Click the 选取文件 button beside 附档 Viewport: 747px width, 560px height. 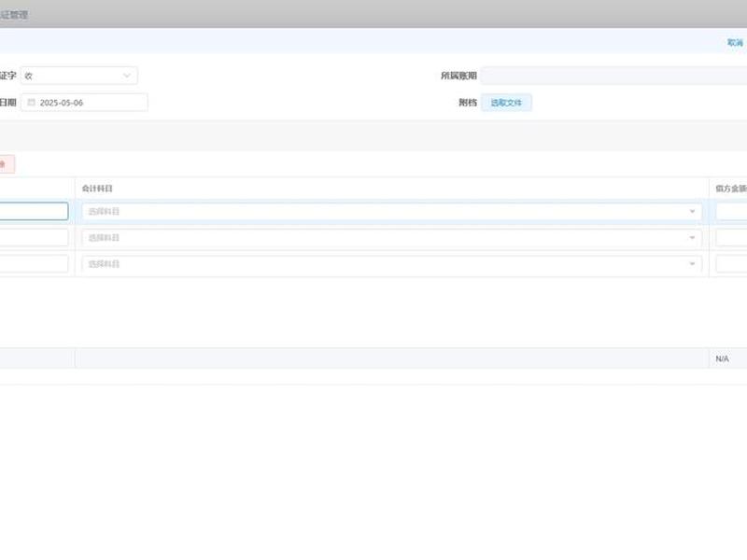click(x=506, y=103)
